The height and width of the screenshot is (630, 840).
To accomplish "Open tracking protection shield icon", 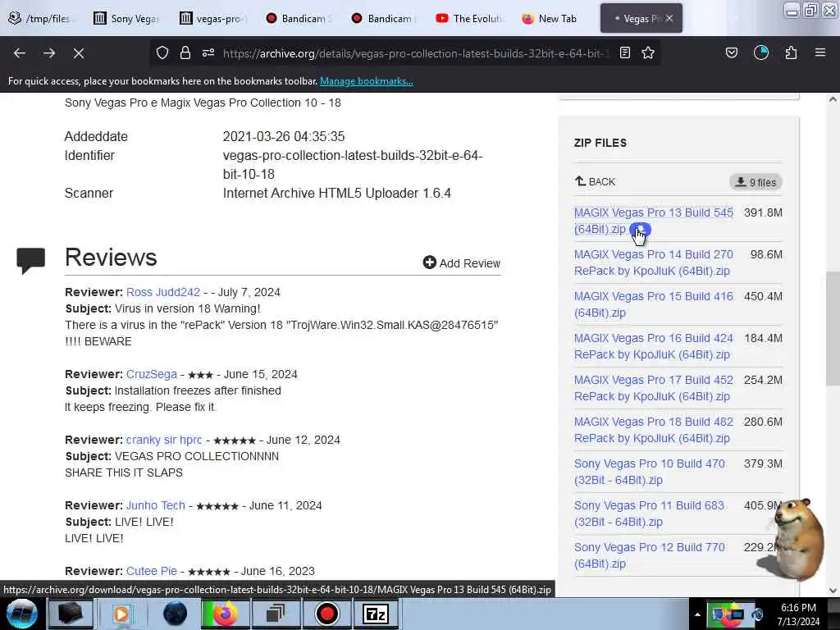I will coord(162,52).
